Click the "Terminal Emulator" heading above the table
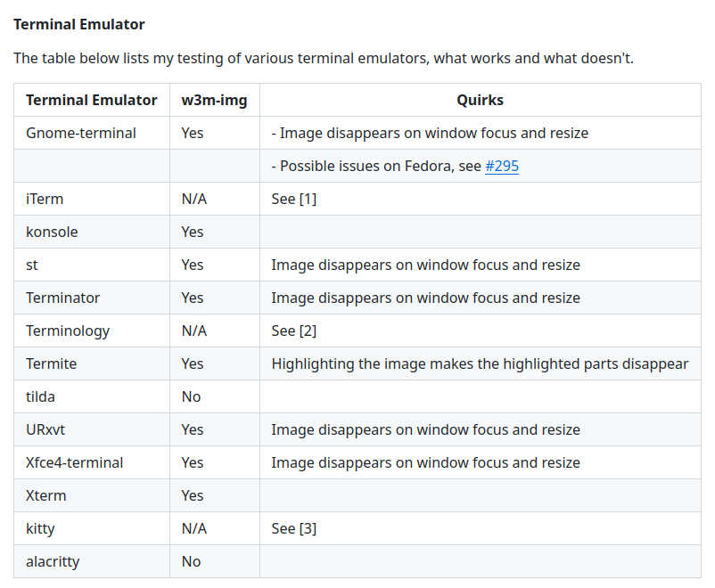The image size is (715, 588). point(79,24)
